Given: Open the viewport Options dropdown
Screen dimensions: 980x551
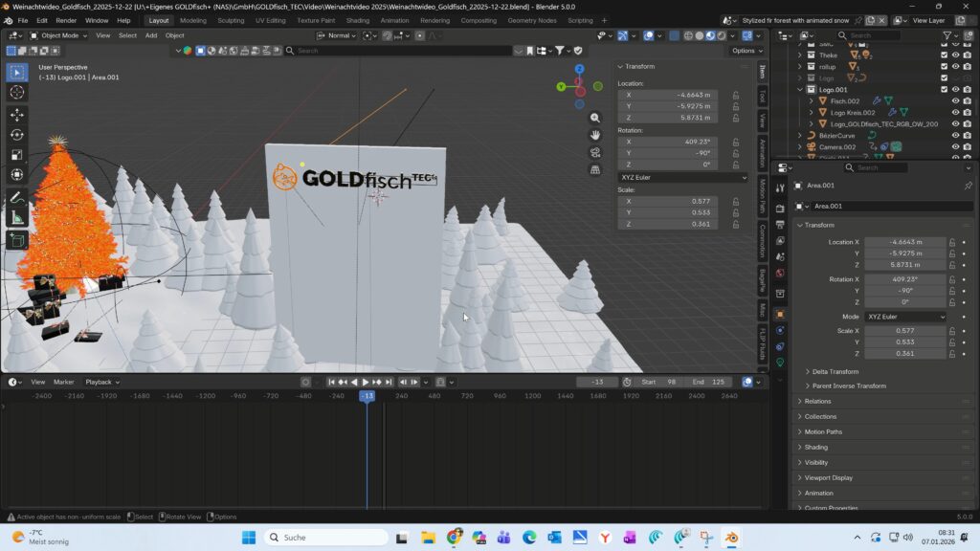Looking at the screenshot, I should 746,51.
